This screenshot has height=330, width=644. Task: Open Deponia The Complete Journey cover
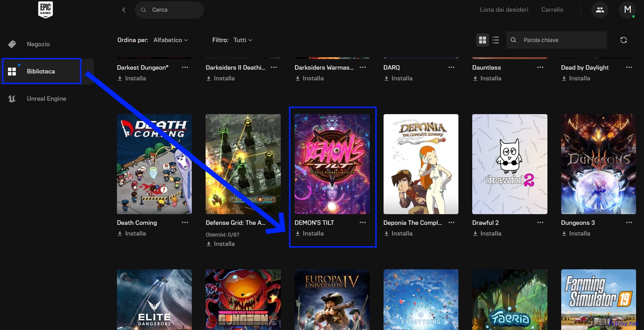421,164
